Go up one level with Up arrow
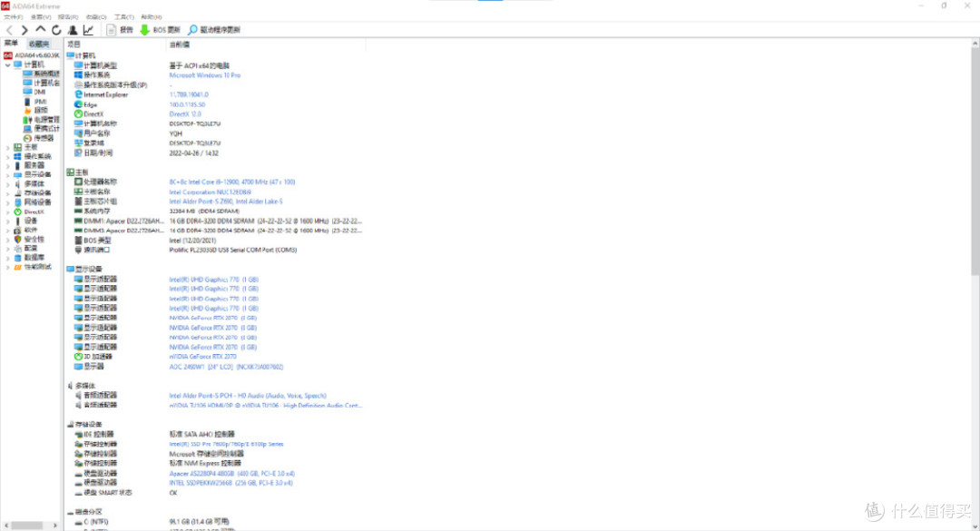Image resolution: width=980 pixels, height=531 pixels. pyautogui.click(x=40, y=30)
